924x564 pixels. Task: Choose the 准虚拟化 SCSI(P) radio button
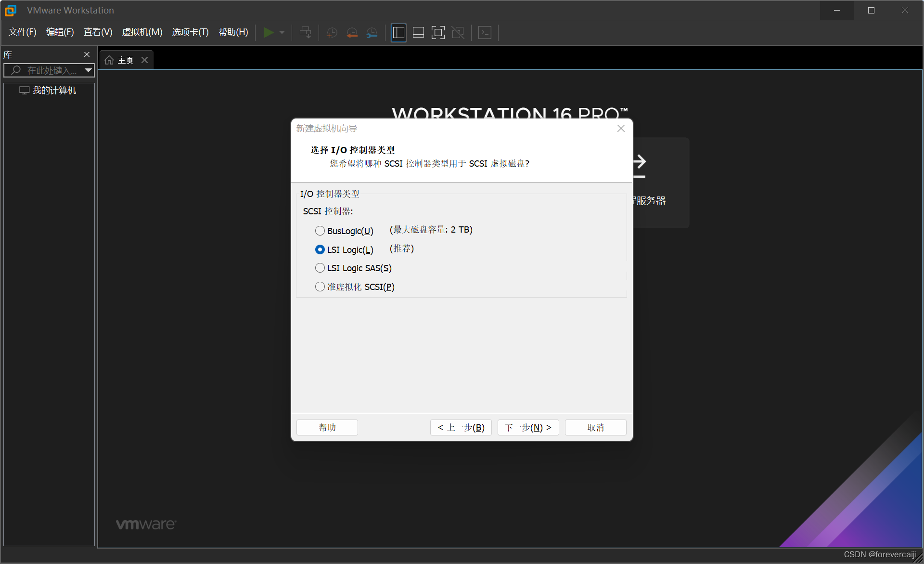[320, 287]
